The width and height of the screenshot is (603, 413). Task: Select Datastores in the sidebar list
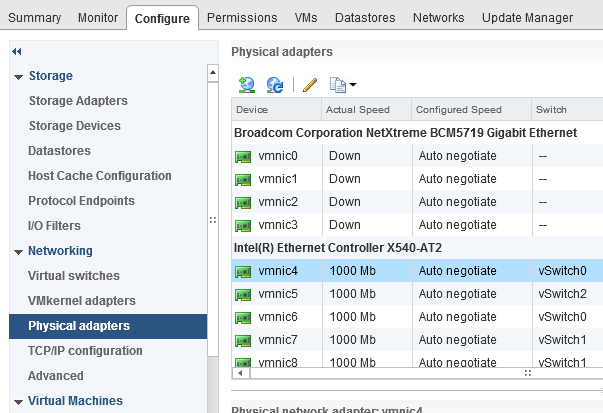tap(59, 151)
